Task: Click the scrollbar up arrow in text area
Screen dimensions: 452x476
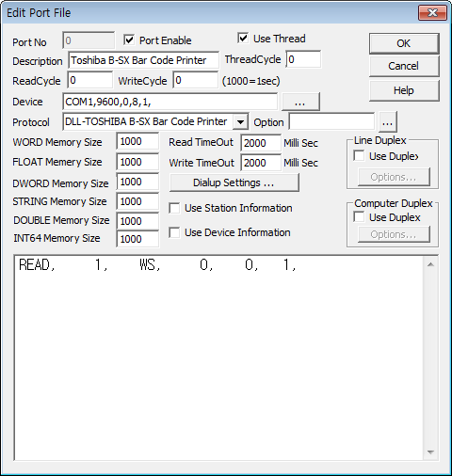Action: (430, 264)
